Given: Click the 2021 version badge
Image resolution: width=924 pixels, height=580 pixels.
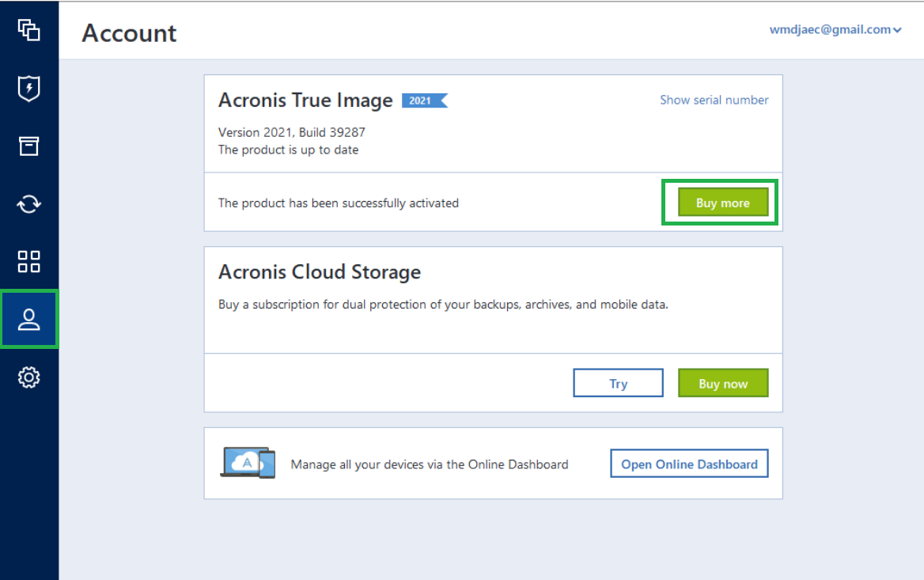Looking at the screenshot, I should (x=423, y=100).
